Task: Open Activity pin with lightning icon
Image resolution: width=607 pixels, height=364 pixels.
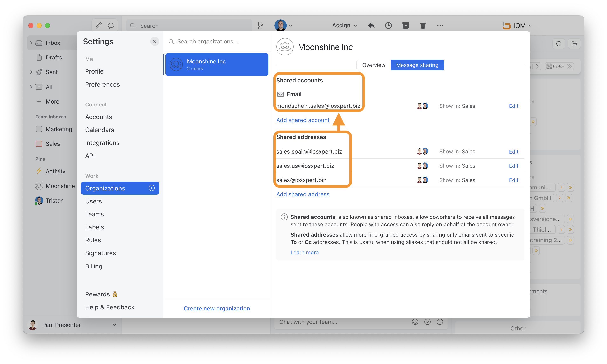Action: pos(50,171)
